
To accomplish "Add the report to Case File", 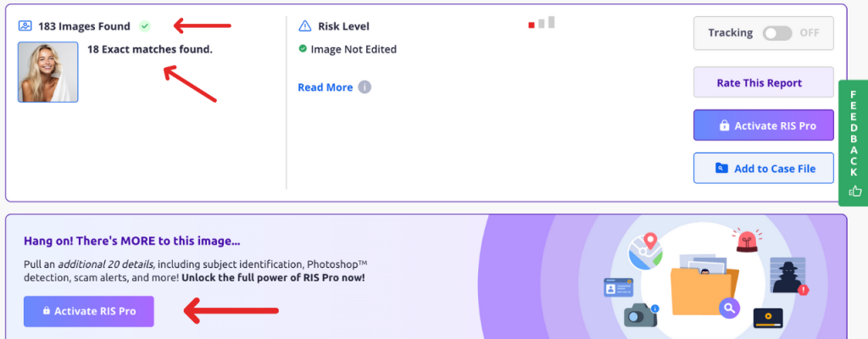I will pyautogui.click(x=764, y=168).
